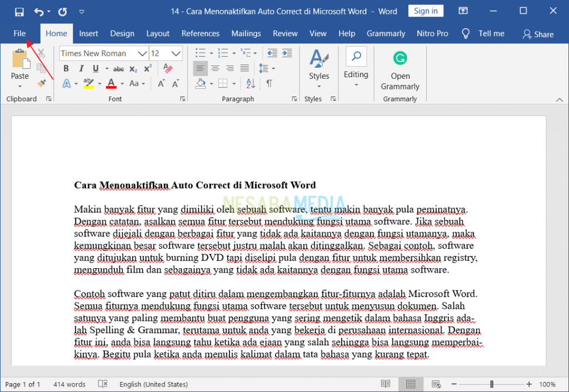Apply italic to the text
This screenshot has width=569, height=392.
point(81,68)
